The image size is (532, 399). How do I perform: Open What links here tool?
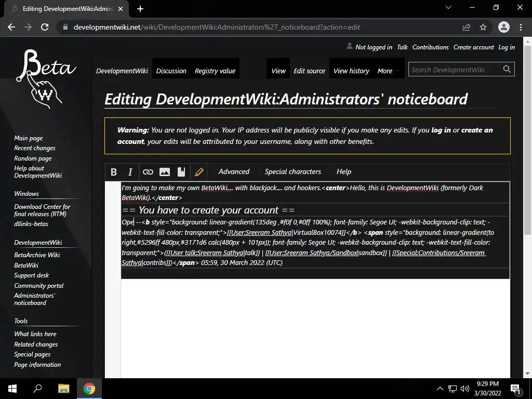35,334
